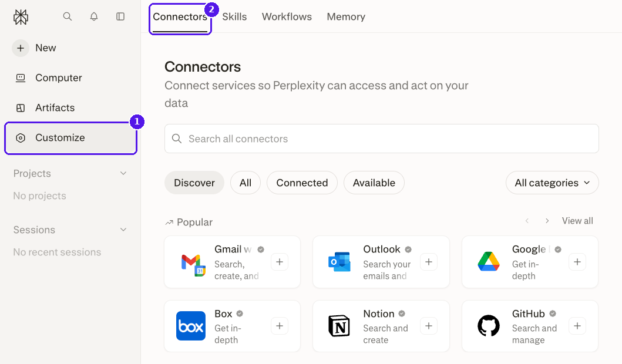Collapse sidebar with the panel toggle icon
622x364 pixels.
[x=120, y=16]
